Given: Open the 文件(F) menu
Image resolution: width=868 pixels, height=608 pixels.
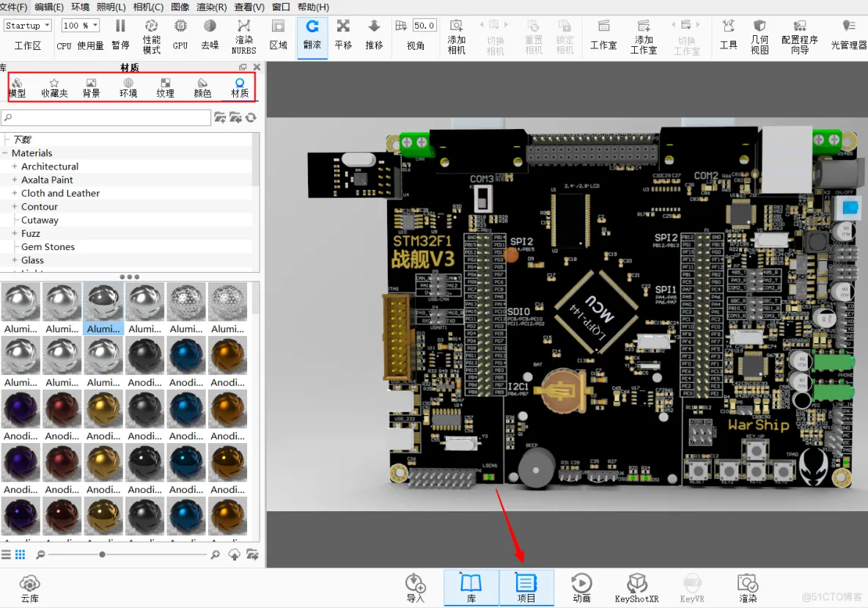Looking at the screenshot, I should 13,7.
